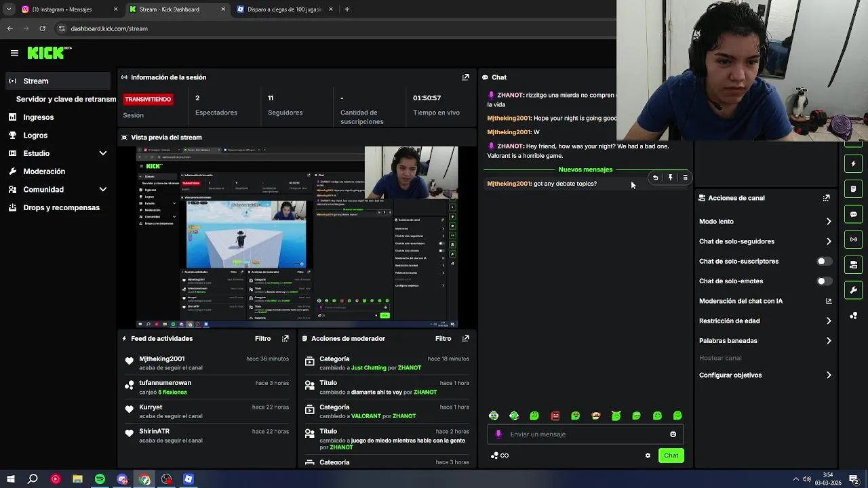The width and height of the screenshot is (868, 488).
Task: Open File Explorer from the taskbar
Action: click(x=77, y=479)
